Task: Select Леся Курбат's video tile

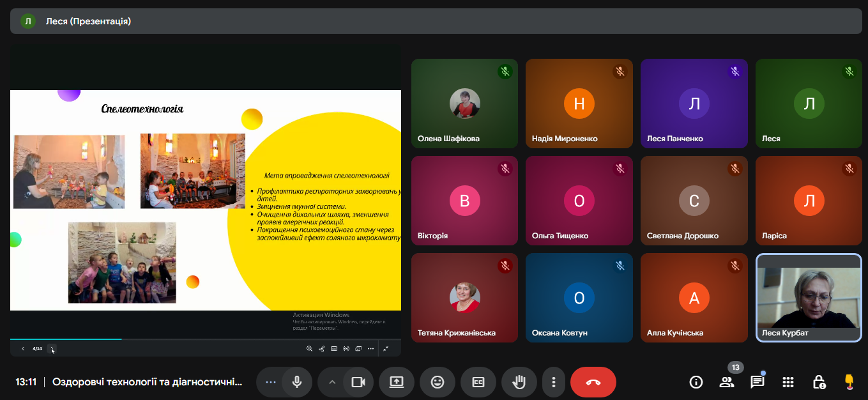Action: click(808, 298)
